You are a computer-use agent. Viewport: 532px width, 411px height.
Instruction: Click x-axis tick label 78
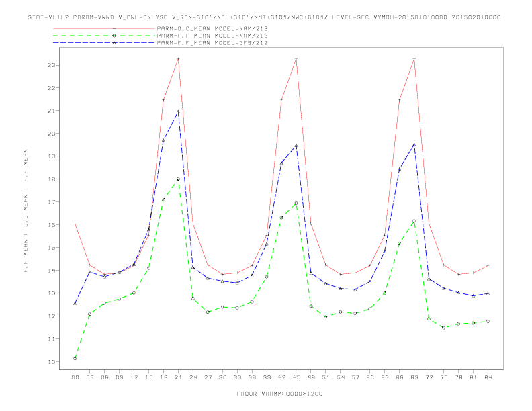point(459,377)
